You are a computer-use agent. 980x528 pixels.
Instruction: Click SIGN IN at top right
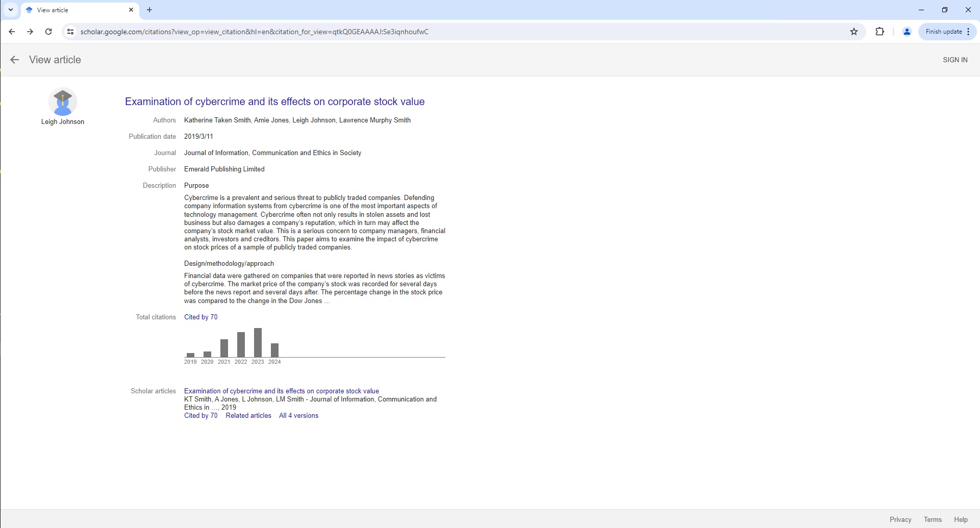(955, 60)
